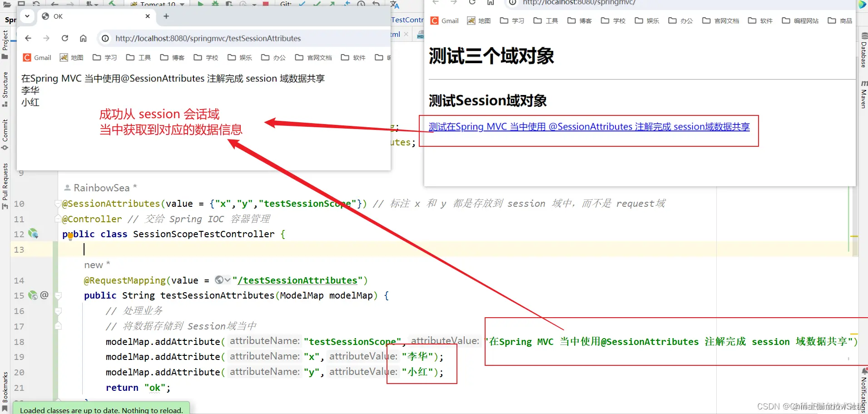Open Gmail bookmark in right browser window
Image resolution: width=868 pixels, height=414 pixels.
point(445,21)
